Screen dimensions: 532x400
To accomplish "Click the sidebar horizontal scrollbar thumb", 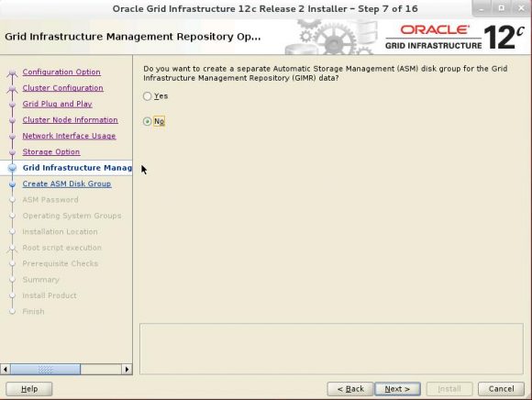I will [46, 369].
